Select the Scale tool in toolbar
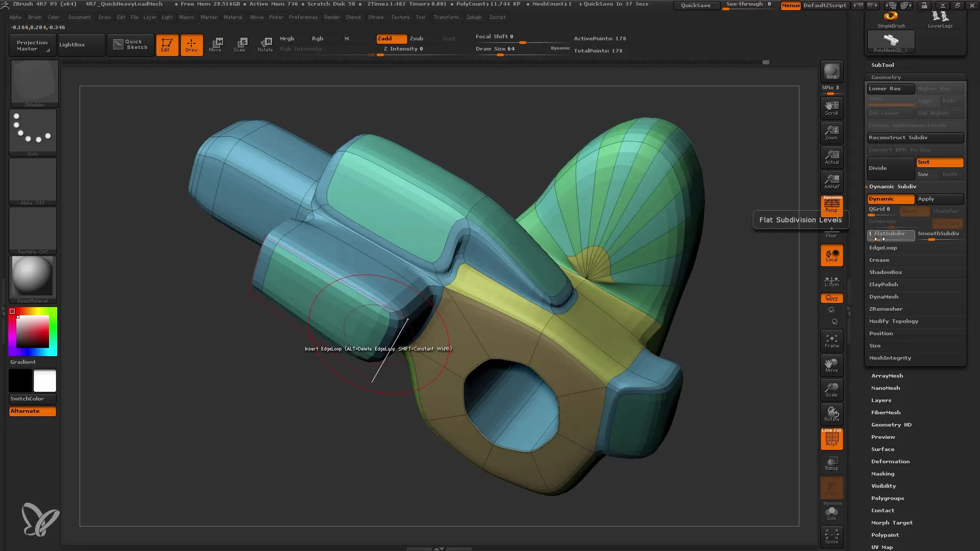 tap(239, 44)
